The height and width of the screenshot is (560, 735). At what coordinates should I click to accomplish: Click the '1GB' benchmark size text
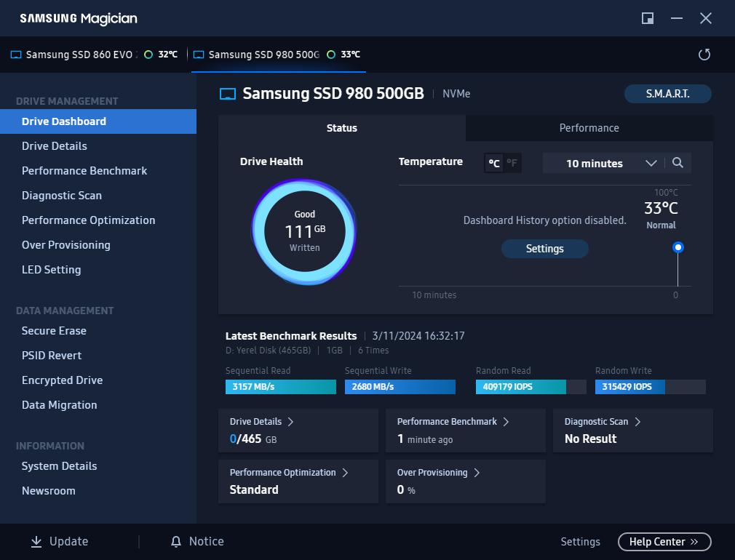click(334, 351)
